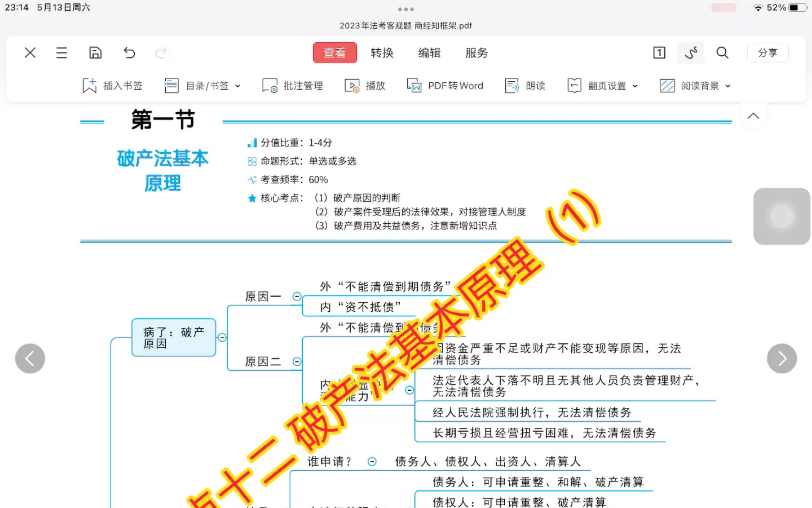Collapse the 谁申请？ node

372,461
